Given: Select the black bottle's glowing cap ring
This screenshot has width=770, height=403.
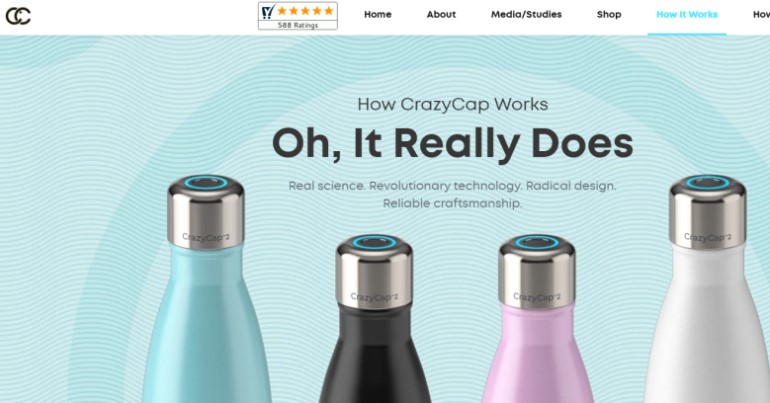Looking at the screenshot, I should (x=374, y=242).
